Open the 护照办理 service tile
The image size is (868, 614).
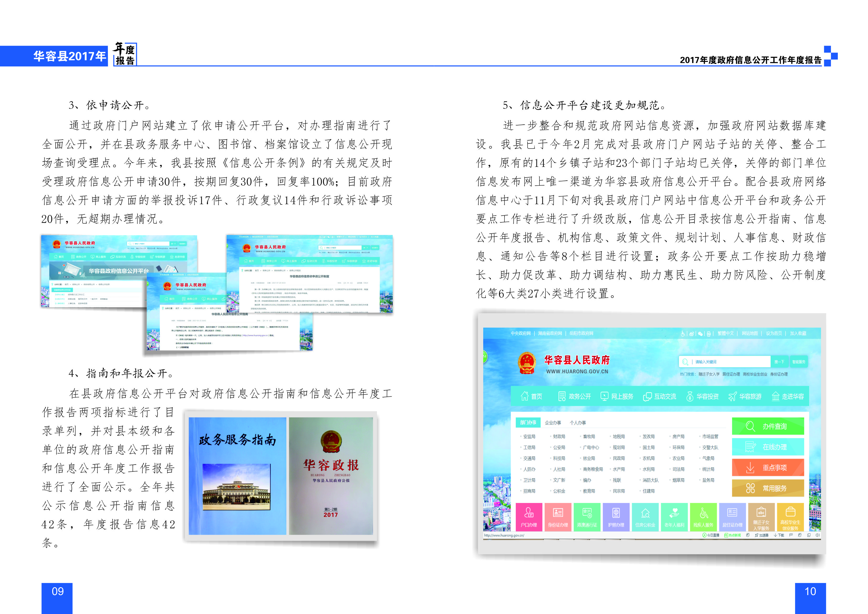pos(616,517)
